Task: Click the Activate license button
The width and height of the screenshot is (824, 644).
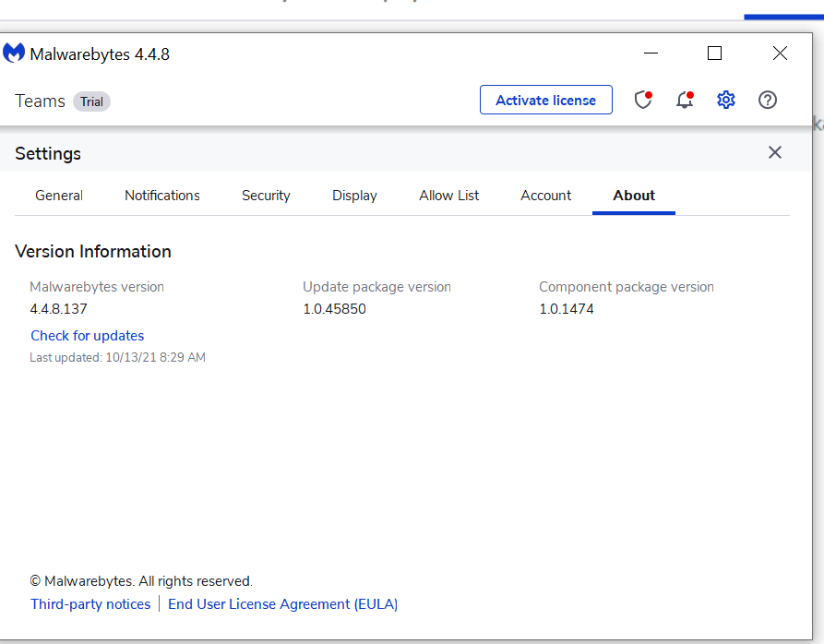Action: coord(546,100)
